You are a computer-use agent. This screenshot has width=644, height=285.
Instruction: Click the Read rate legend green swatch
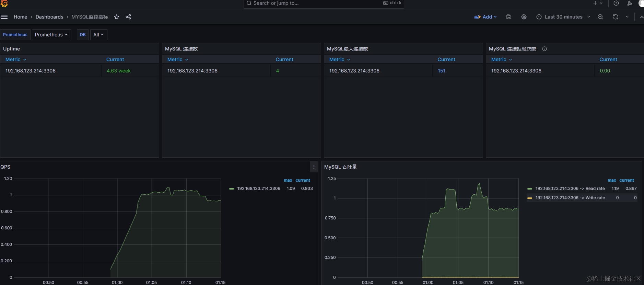point(530,189)
